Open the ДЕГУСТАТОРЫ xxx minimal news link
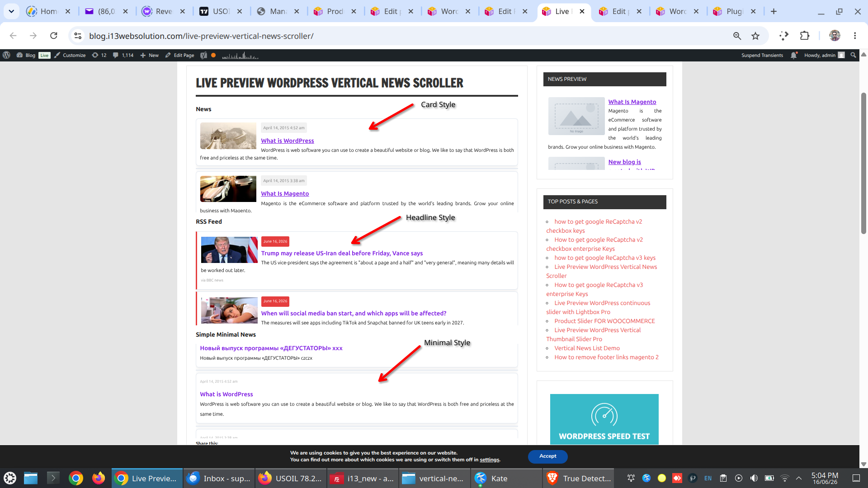 [x=271, y=348]
